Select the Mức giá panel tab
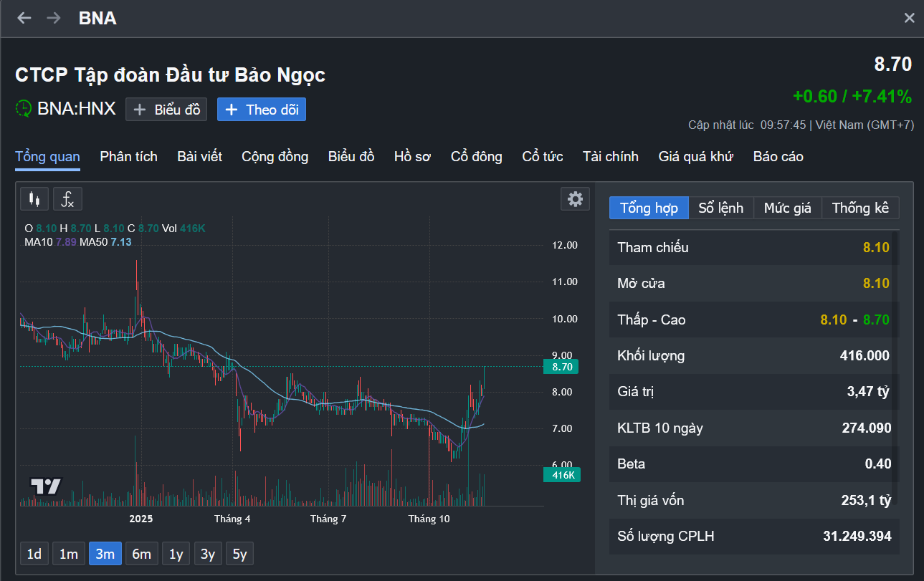Viewport: 924px width, 581px height. coord(788,208)
